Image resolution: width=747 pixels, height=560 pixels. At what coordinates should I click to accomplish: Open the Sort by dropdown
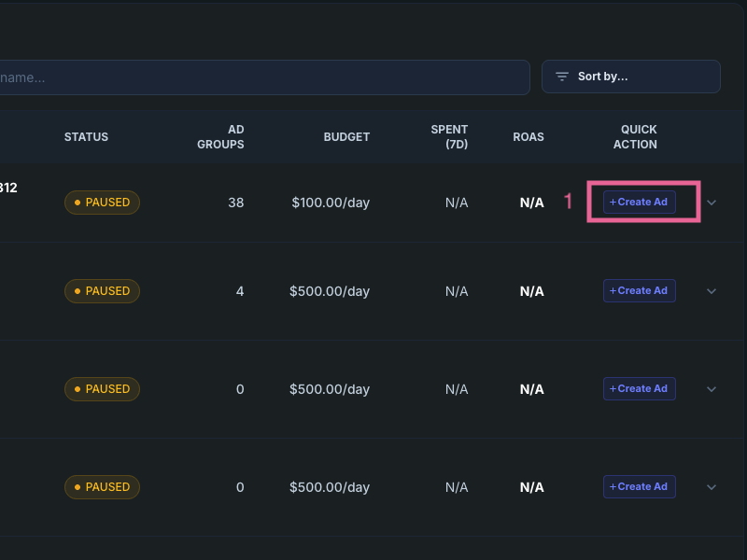630,77
